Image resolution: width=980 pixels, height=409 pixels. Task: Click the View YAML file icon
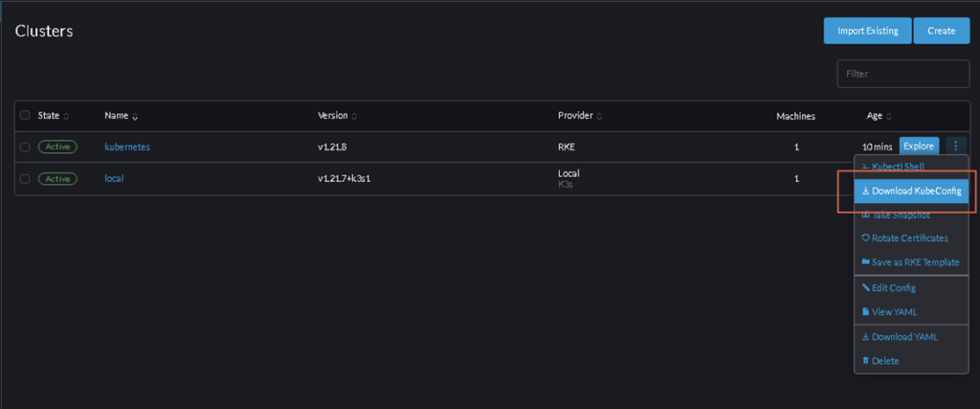click(865, 311)
